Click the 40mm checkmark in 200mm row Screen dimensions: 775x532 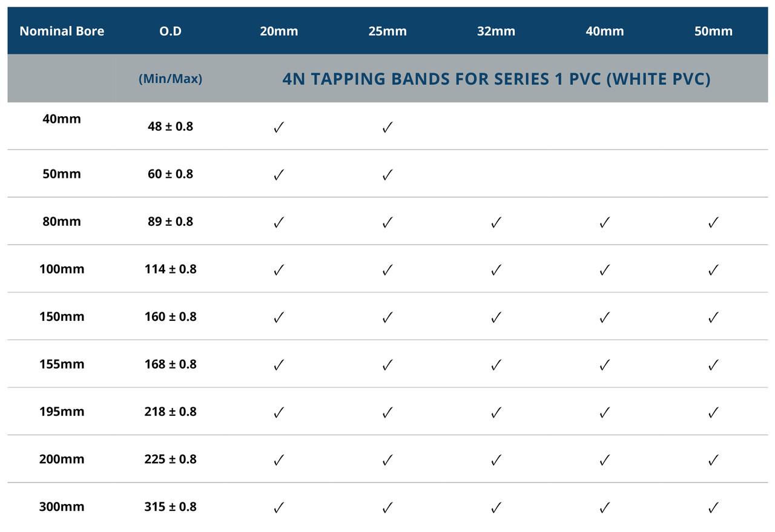click(604, 460)
